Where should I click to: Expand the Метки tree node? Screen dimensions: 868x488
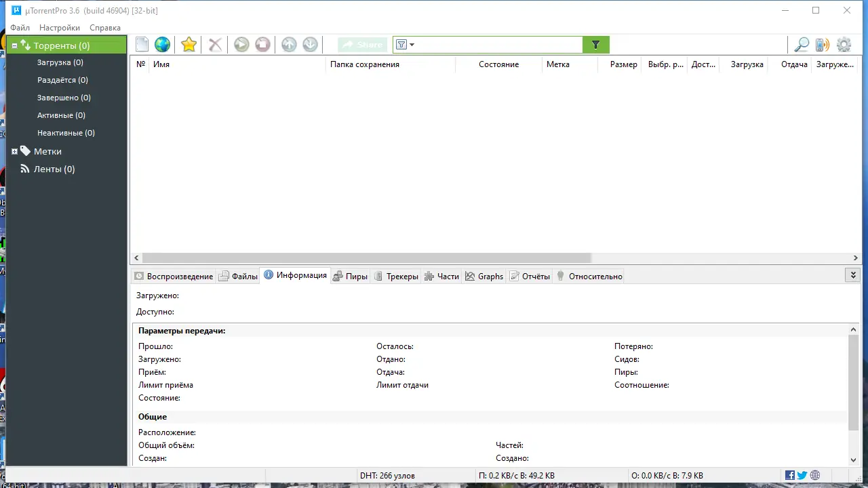tap(14, 152)
